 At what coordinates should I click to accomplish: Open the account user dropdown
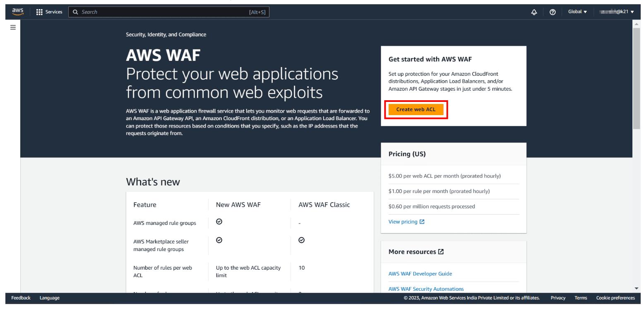tap(617, 12)
